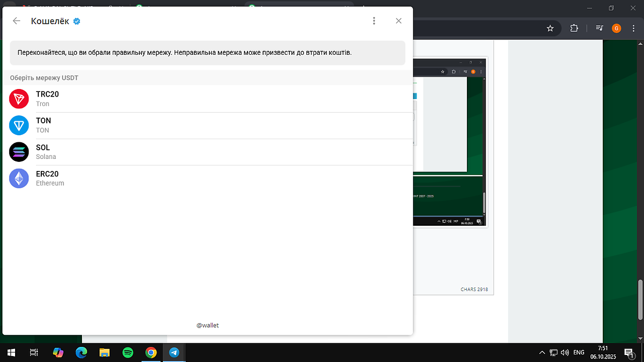Image resolution: width=644 pixels, height=362 pixels.
Task: Go back using the wallet back arrow
Action: [x=17, y=21]
